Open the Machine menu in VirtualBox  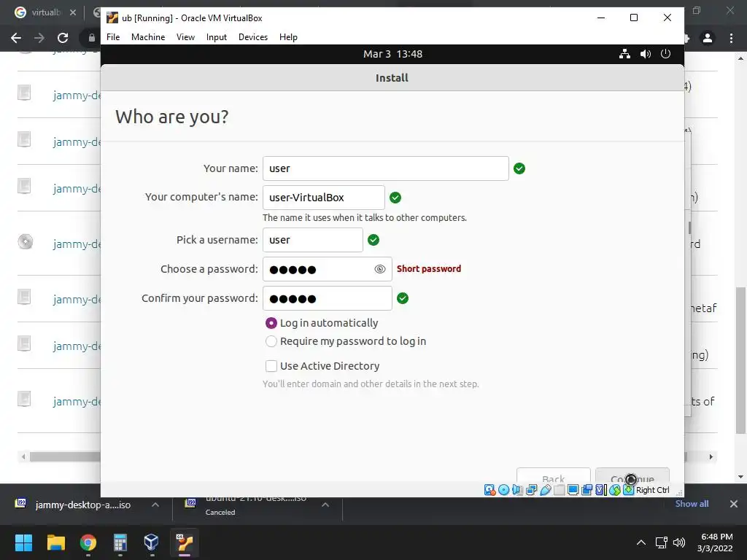point(148,37)
